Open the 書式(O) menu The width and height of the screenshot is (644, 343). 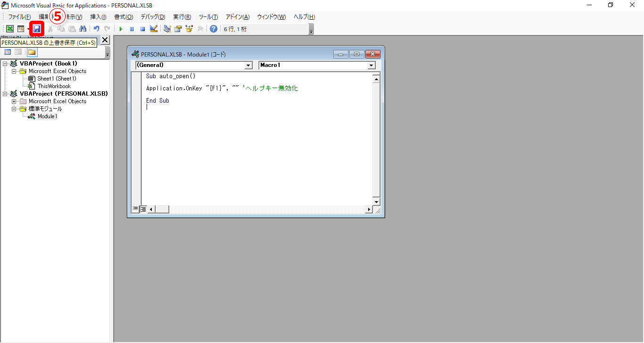point(124,17)
